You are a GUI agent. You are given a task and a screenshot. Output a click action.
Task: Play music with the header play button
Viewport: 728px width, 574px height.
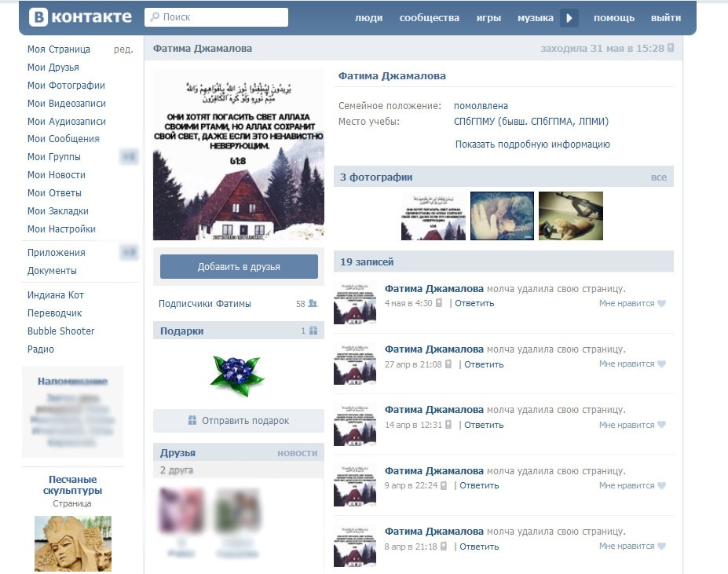coord(569,18)
